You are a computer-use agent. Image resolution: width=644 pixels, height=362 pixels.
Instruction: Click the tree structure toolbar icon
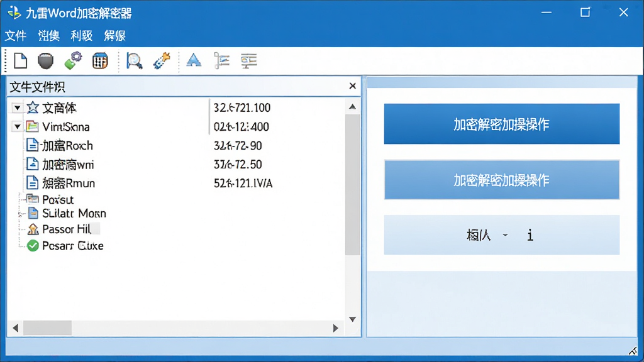coord(222,61)
